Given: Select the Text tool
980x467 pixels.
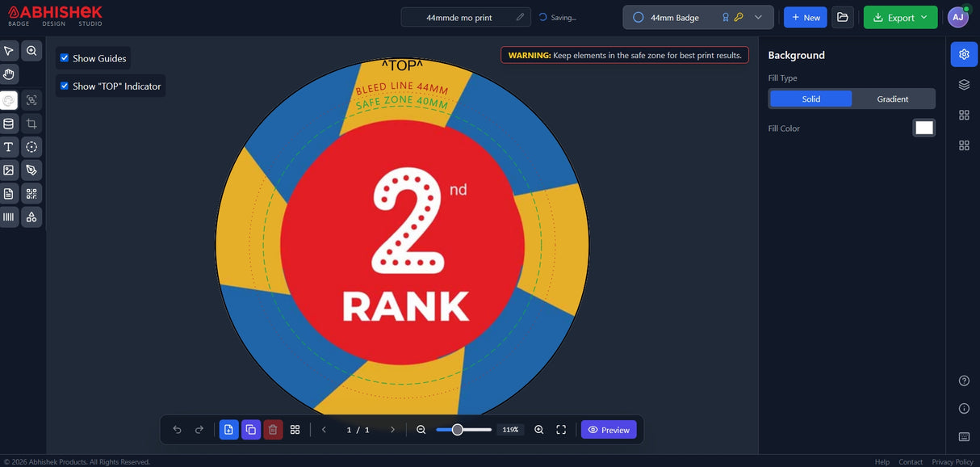Looking at the screenshot, I should tap(8, 146).
